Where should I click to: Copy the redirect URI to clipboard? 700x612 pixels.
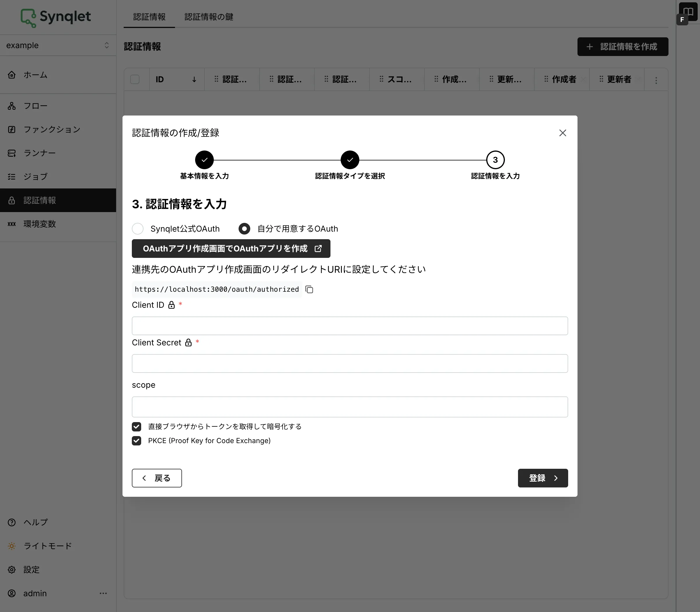pos(309,289)
